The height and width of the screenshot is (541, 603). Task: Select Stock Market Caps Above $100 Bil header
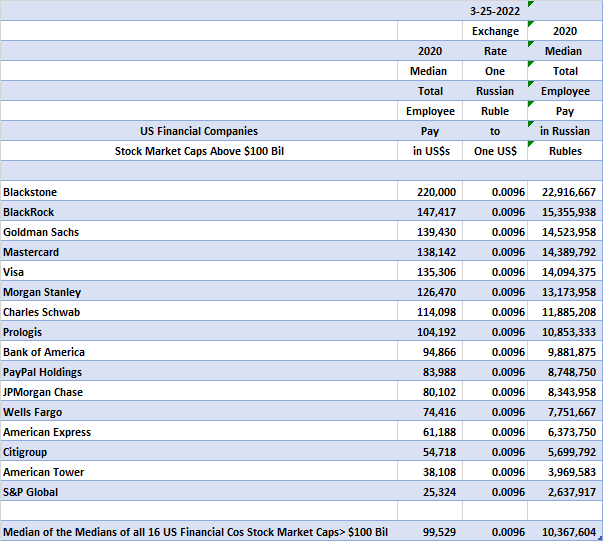pos(199,151)
